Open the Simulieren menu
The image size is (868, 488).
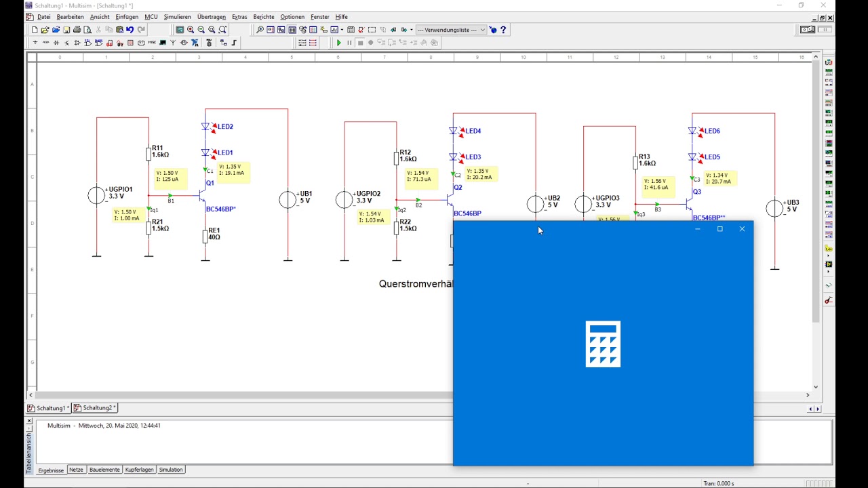point(177,17)
